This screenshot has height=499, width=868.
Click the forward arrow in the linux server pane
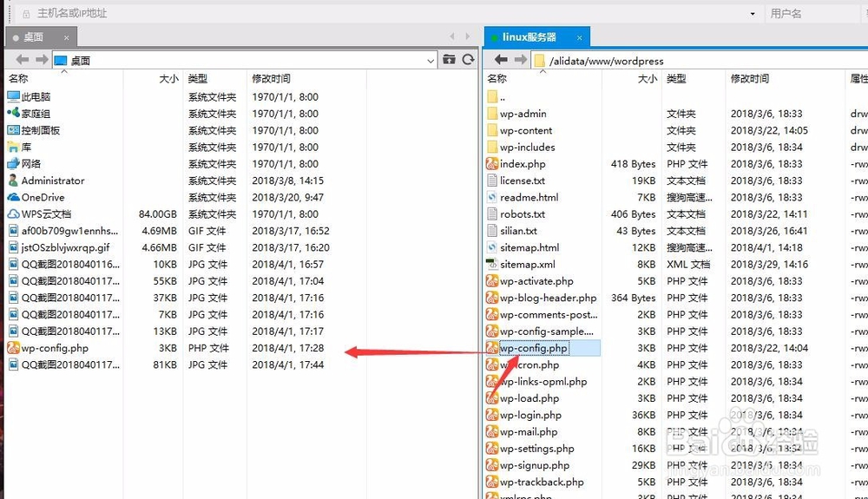pyautogui.click(x=520, y=60)
